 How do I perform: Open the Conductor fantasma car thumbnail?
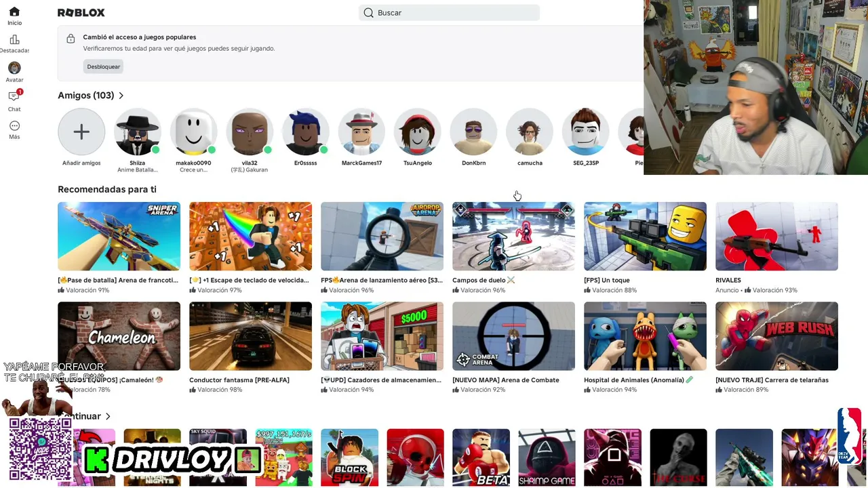[x=250, y=336]
